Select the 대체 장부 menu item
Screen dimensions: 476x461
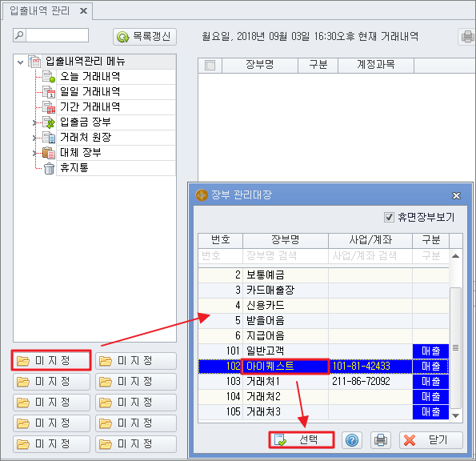pos(81,152)
